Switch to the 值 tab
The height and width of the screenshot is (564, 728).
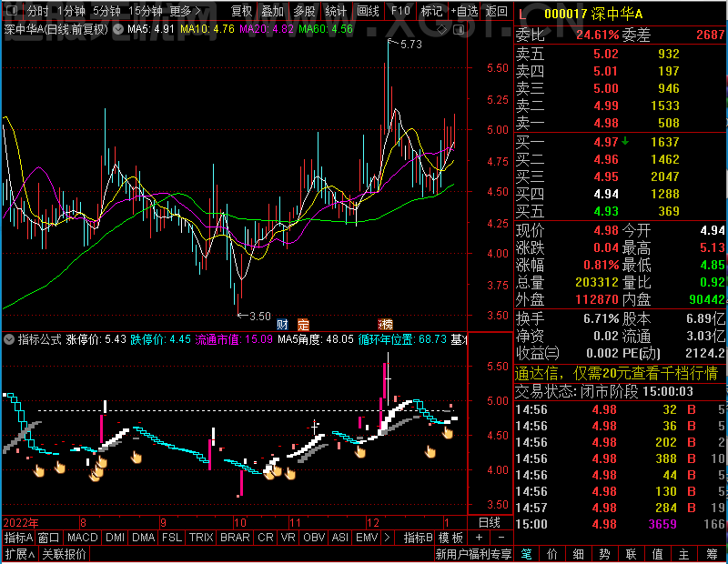click(x=657, y=554)
